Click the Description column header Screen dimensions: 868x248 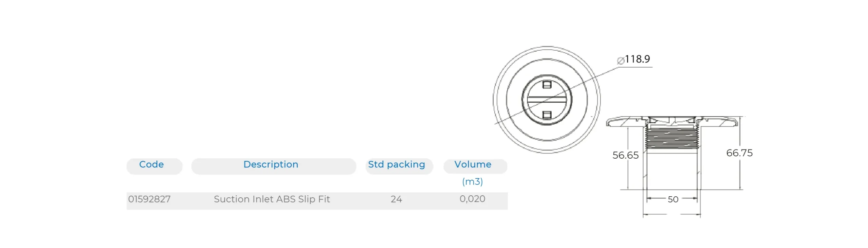[271, 165]
